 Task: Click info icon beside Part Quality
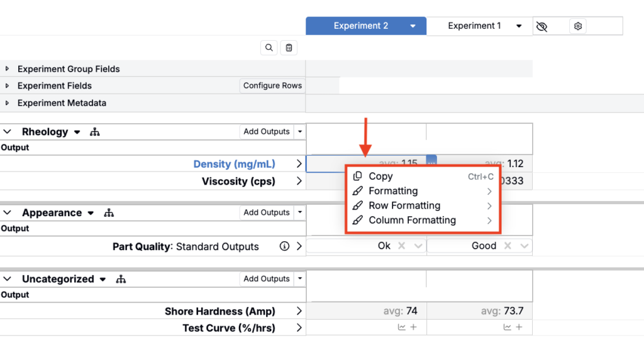tap(284, 246)
